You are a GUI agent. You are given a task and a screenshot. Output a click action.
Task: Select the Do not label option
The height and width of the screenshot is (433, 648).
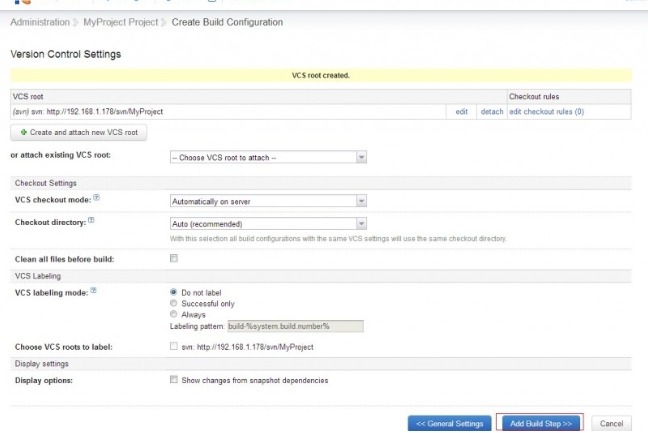tap(174, 291)
